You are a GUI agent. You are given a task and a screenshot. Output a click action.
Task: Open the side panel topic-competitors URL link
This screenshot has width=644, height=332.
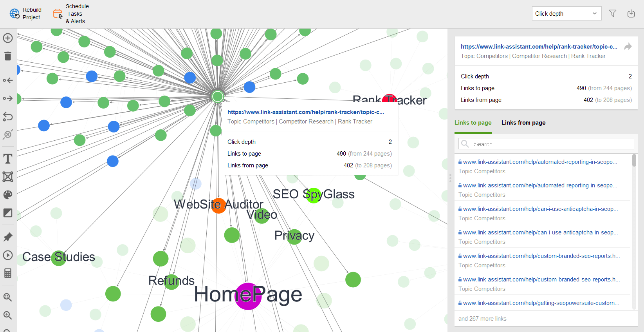point(539,47)
